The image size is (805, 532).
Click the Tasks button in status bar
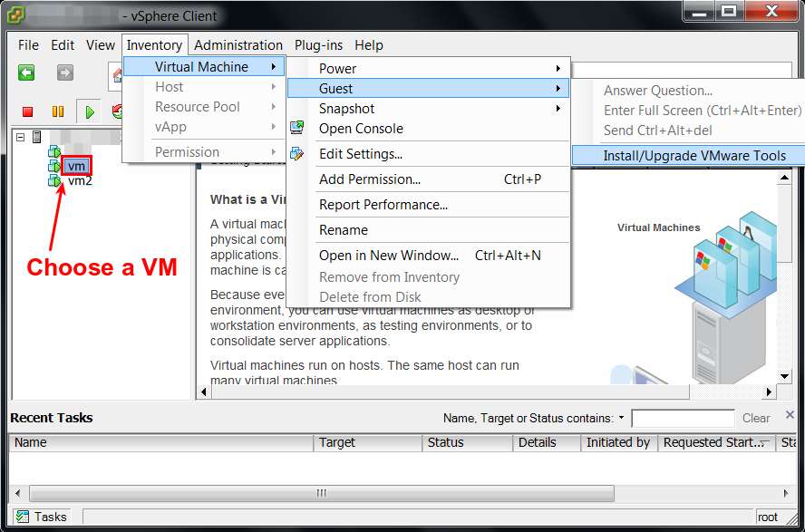click(x=41, y=517)
